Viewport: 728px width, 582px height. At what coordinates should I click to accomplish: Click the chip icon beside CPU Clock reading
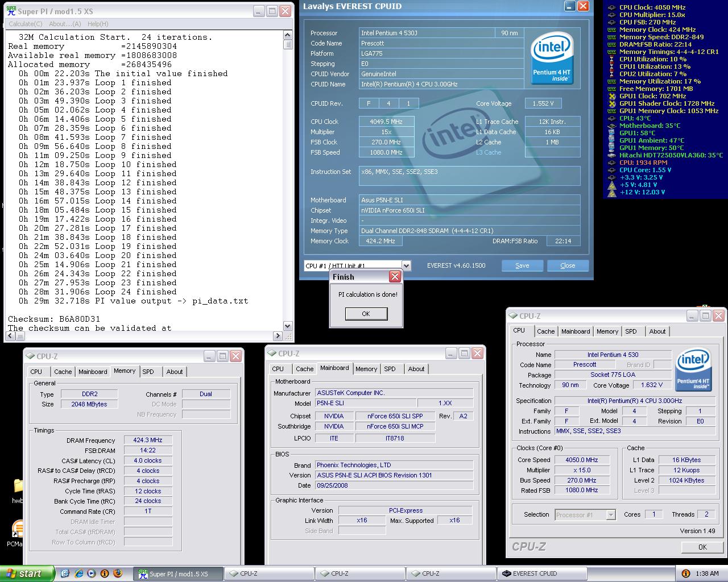click(611, 7)
